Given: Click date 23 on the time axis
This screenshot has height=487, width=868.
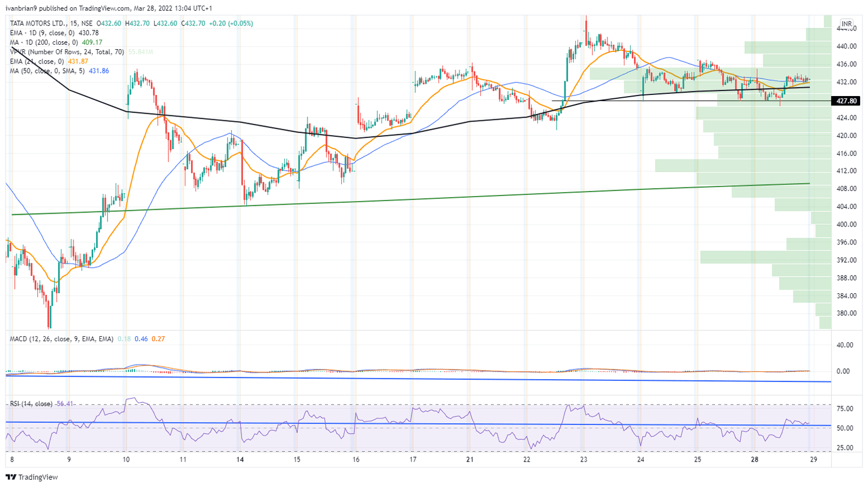Looking at the screenshot, I should point(584,460).
